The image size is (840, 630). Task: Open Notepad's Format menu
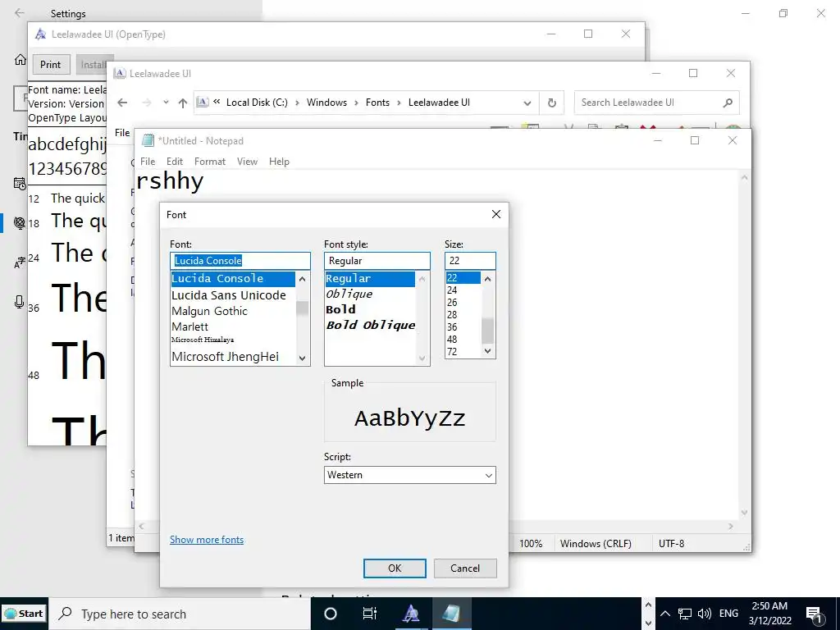click(210, 162)
